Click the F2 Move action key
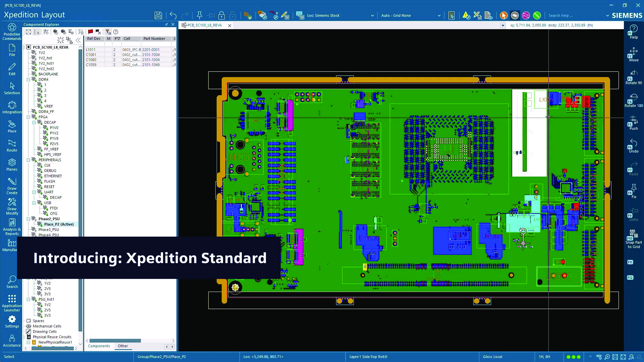 click(x=634, y=55)
